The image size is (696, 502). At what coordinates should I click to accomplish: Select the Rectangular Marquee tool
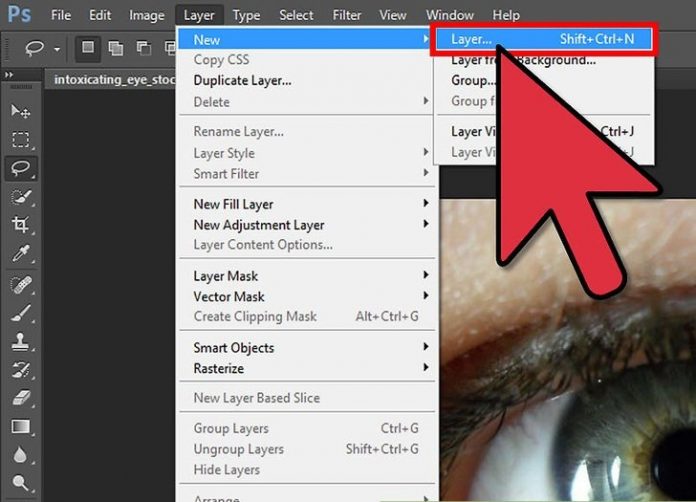[20, 139]
